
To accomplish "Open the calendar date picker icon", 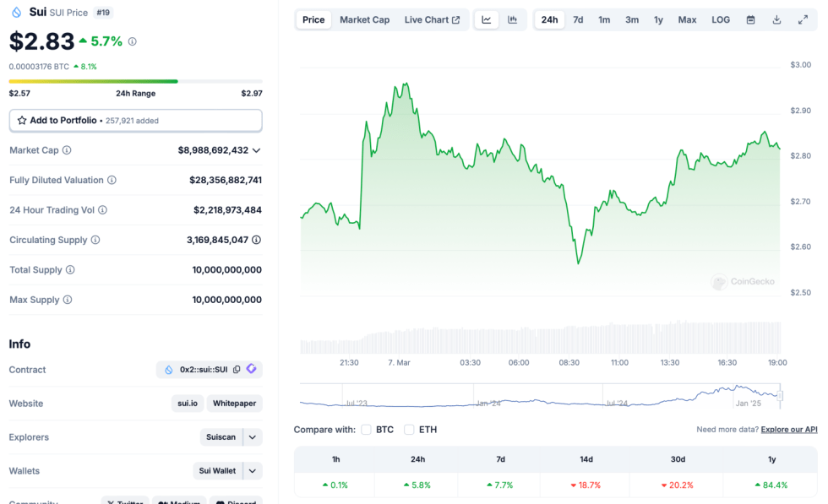I will [x=750, y=19].
